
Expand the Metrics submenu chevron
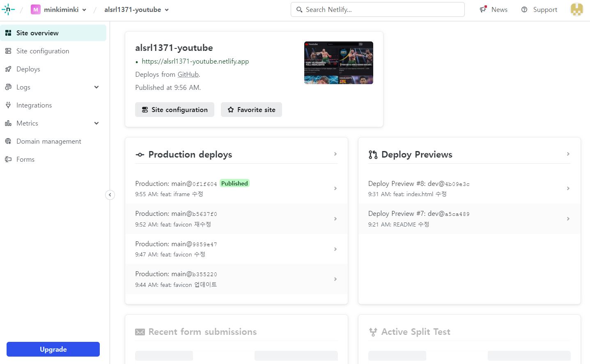coord(96,123)
